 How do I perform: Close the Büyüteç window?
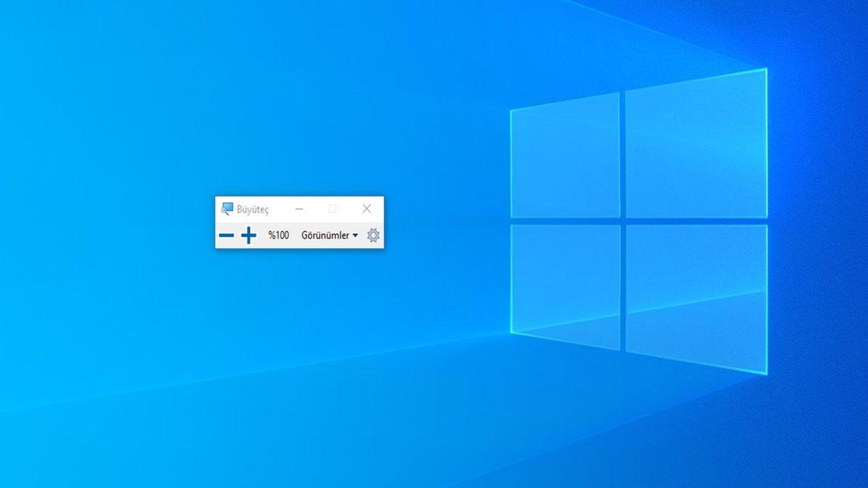(366, 208)
